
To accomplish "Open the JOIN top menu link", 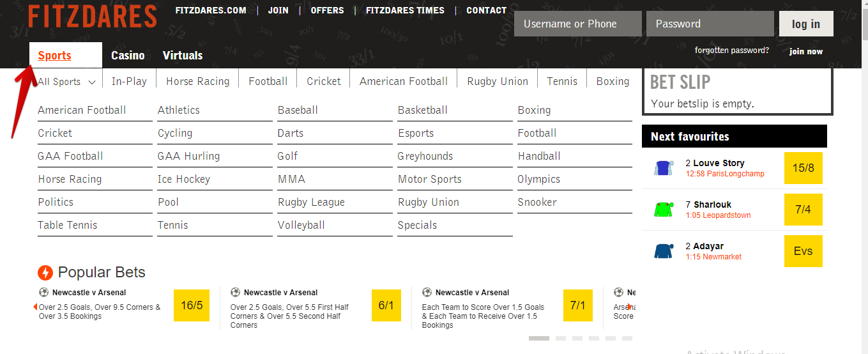I will (x=278, y=10).
